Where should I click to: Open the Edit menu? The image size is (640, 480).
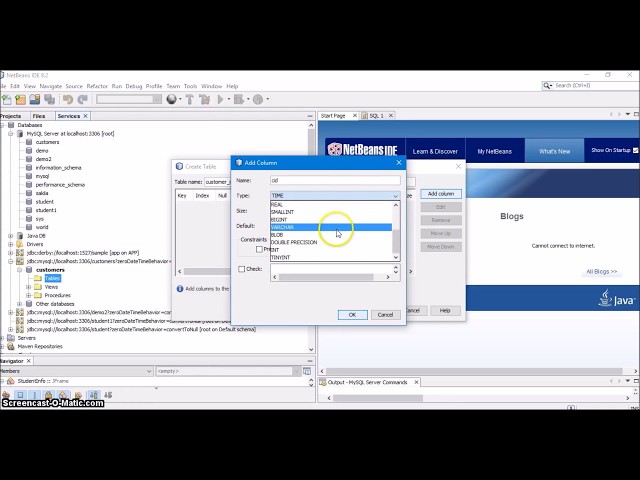pos(15,86)
